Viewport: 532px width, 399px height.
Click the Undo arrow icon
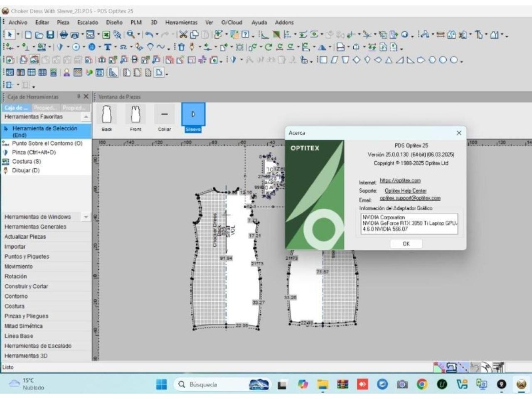click(149, 35)
